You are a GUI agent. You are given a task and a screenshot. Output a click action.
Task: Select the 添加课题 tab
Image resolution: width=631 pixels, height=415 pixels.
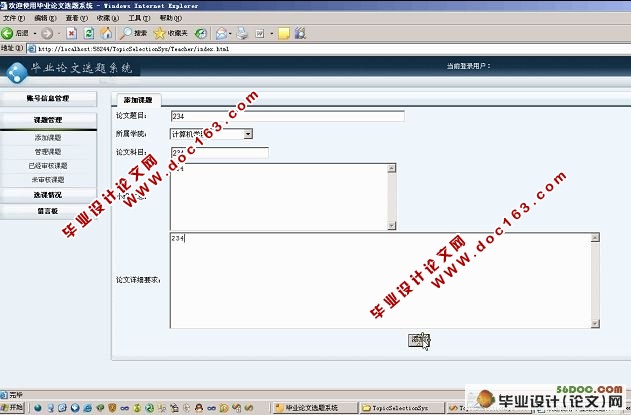coord(138,100)
